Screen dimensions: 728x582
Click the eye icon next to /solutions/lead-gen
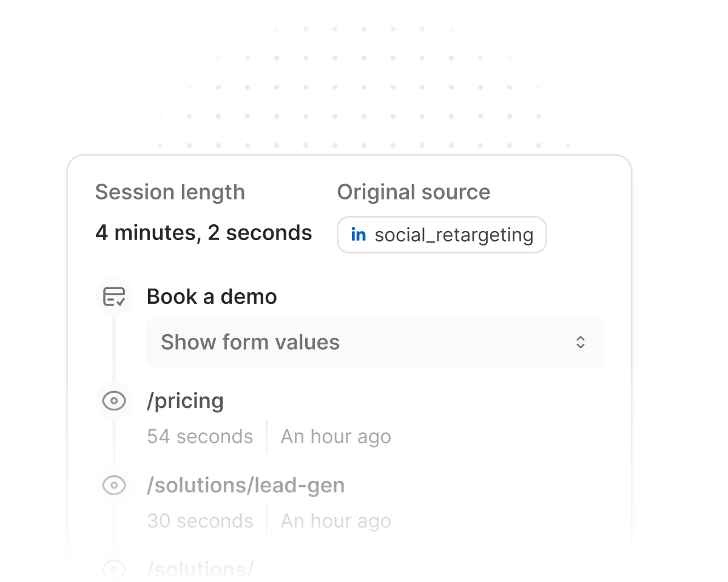coord(114,485)
